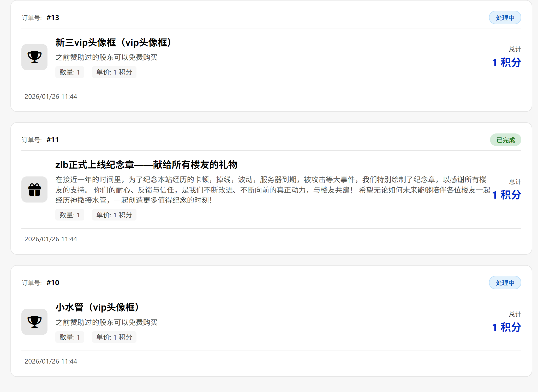Click 已完成 status badge on order #11
Screen dimensions: 538x392
pos(505,140)
